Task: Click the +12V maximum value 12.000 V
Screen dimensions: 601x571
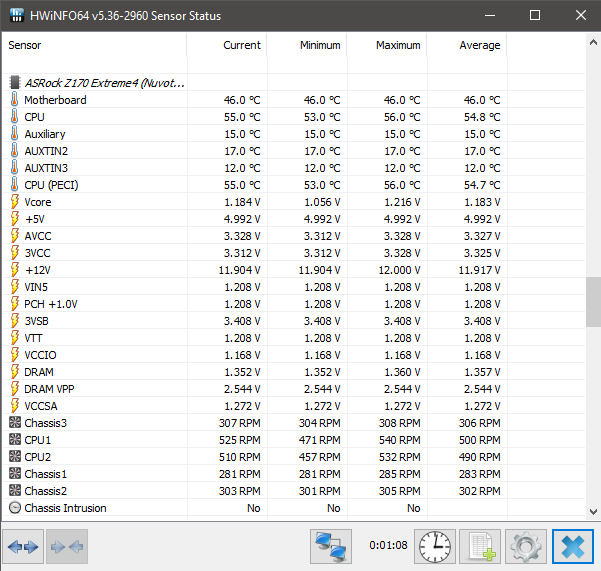Action: coord(399,270)
